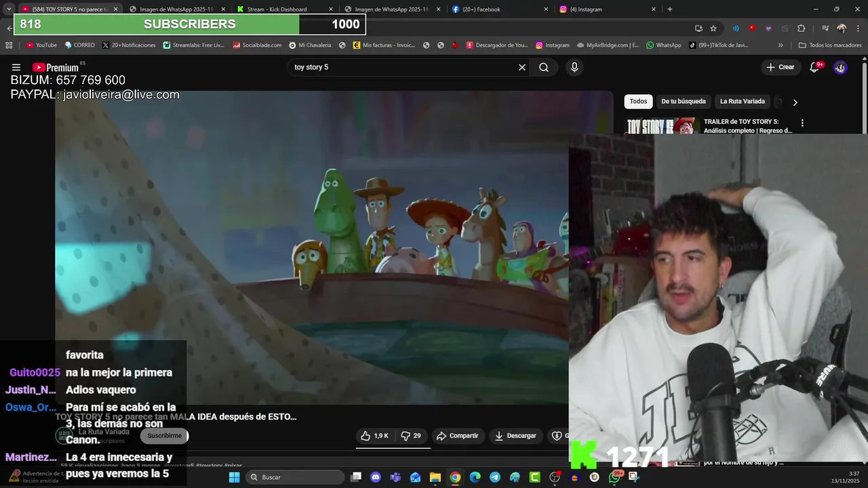Open the Mi Chavaleria bookmark
Image resolution: width=868 pixels, height=488 pixels.
310,45
